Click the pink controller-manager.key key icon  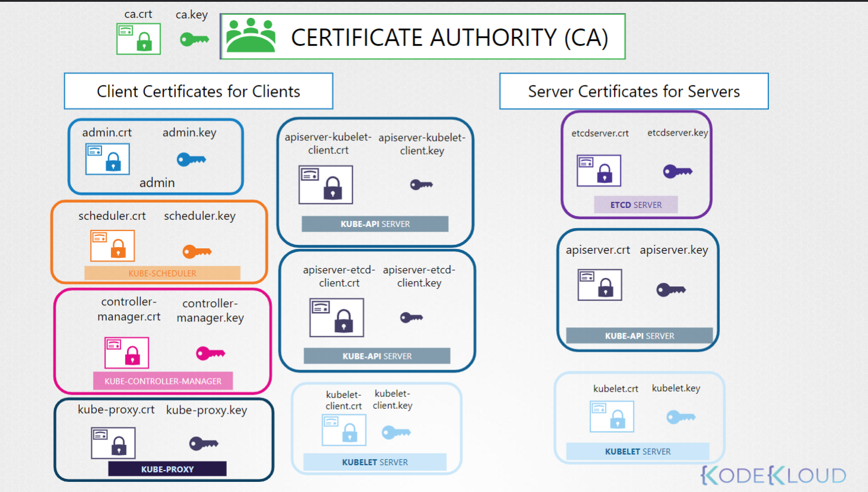211,353
